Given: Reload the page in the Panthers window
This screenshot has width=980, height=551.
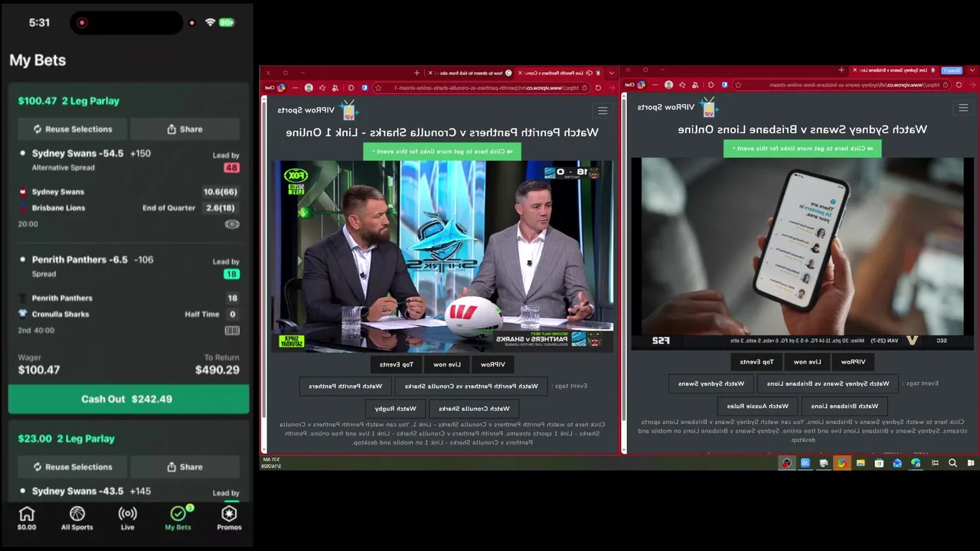Looking at the screenshot, I should 599,87.
